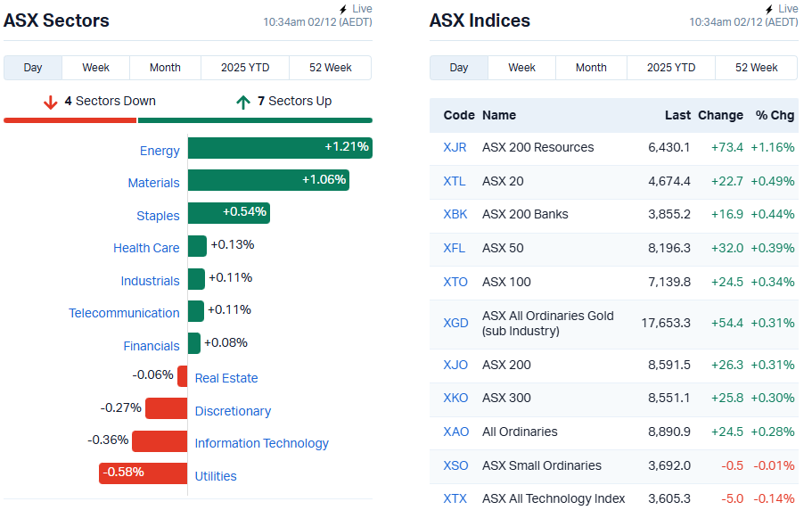The image size is (812, 510).
Task: Click the '+73.4' change value
Action: [727, 148]
